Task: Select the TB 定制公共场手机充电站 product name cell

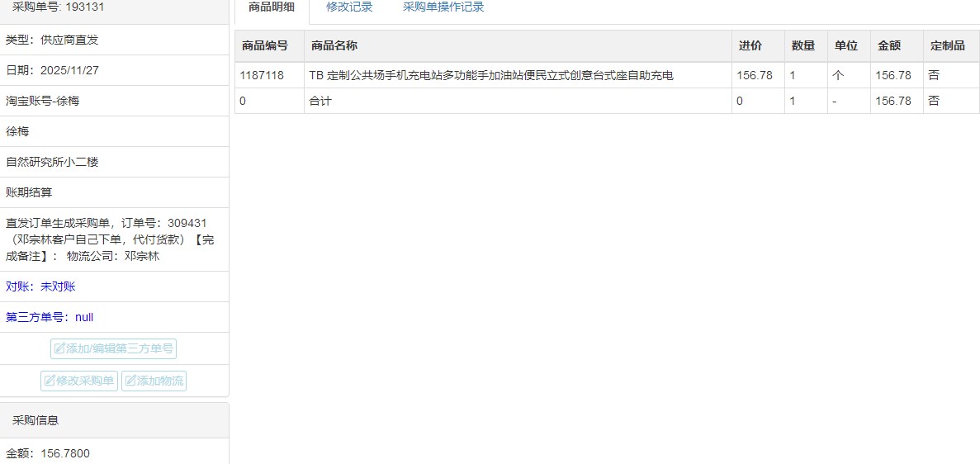Action: click(491, 75)
